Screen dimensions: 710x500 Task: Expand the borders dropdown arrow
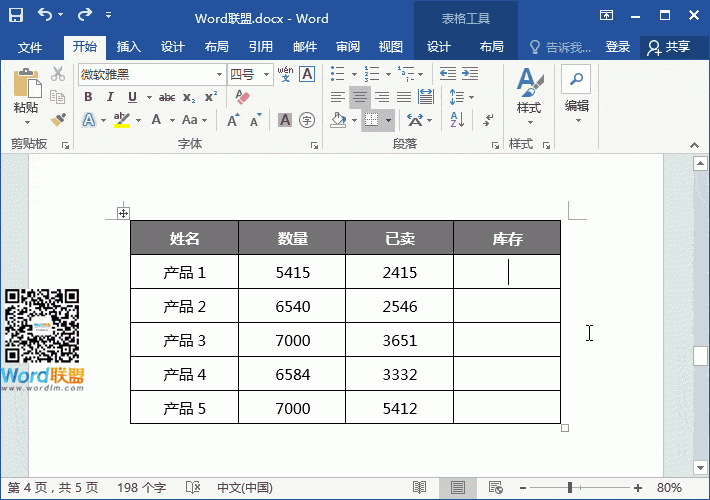[x=389, y=120]
